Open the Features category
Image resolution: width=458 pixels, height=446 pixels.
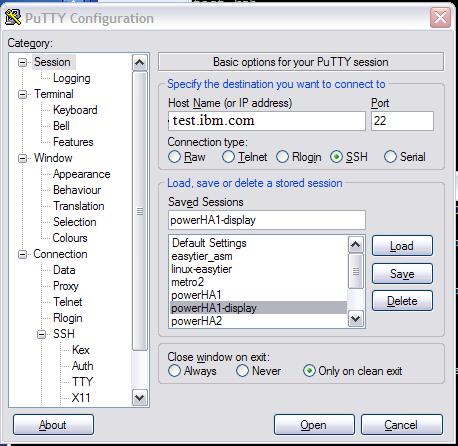pos(73,142)
